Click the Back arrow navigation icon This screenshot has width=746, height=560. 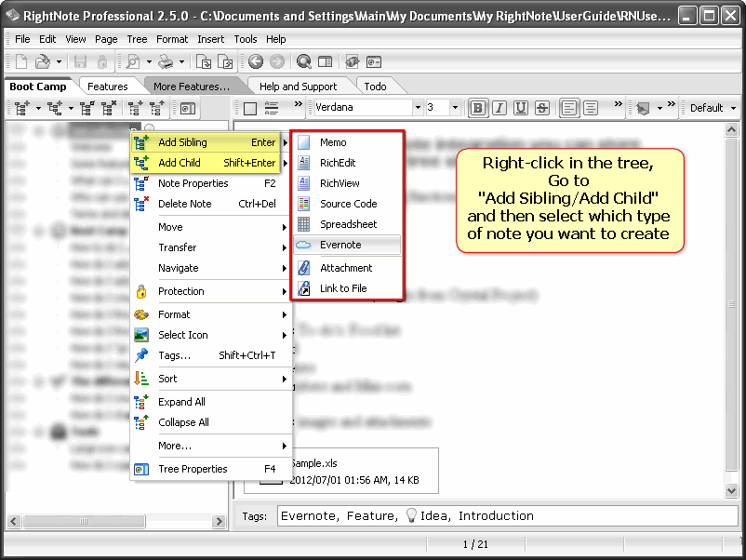(x=256, y=61)
